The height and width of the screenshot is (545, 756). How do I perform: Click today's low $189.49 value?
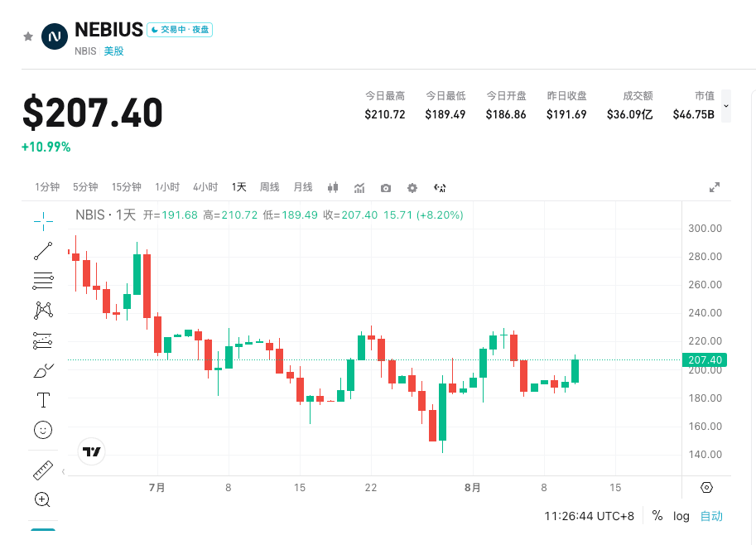(x=445, y=115)
